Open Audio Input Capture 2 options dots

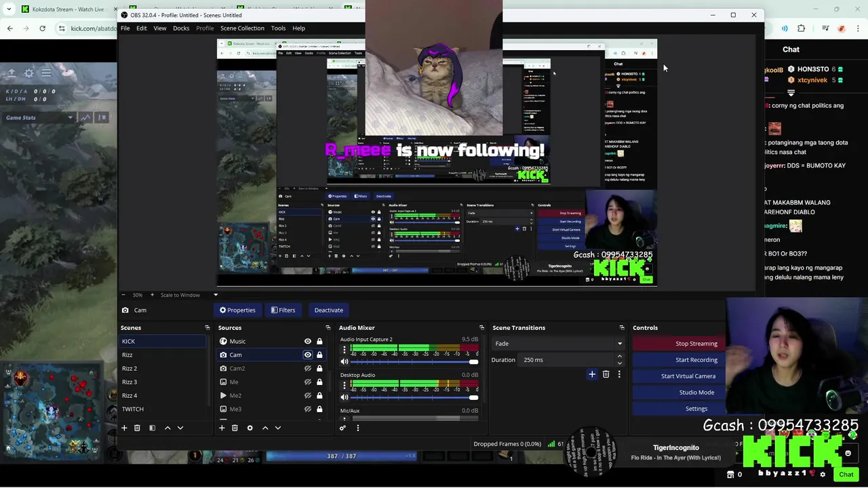(344, 350)
